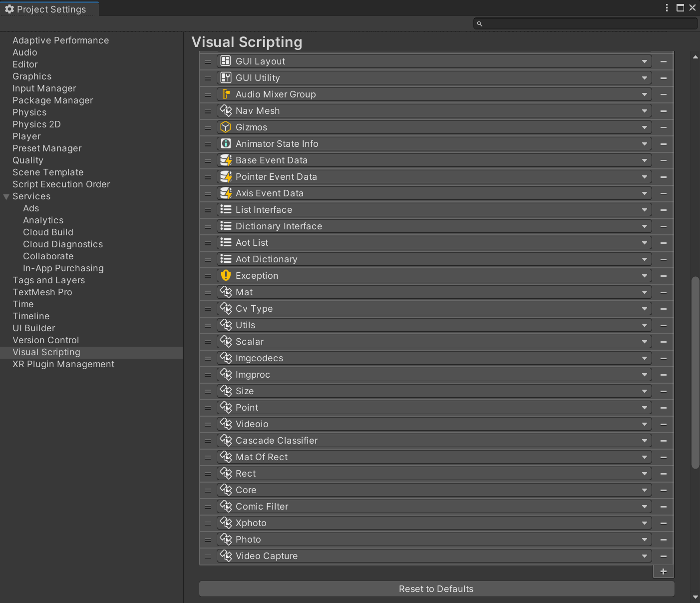Open In-App Purchasing settings
The image size is (700, 603).
63,268
